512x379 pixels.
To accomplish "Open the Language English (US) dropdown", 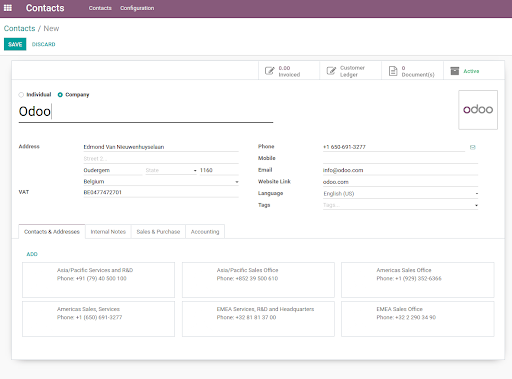I will (x=400, y=194).
